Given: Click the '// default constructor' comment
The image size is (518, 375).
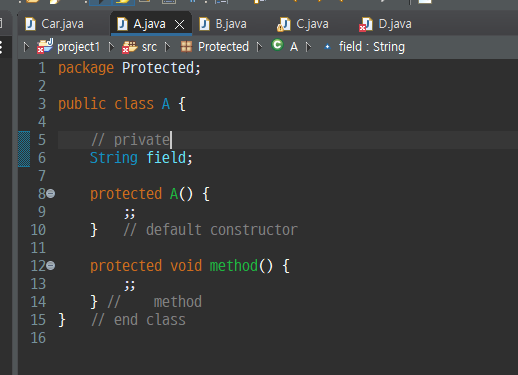Looking at the screenshot, I should click(x=210, y=230).
